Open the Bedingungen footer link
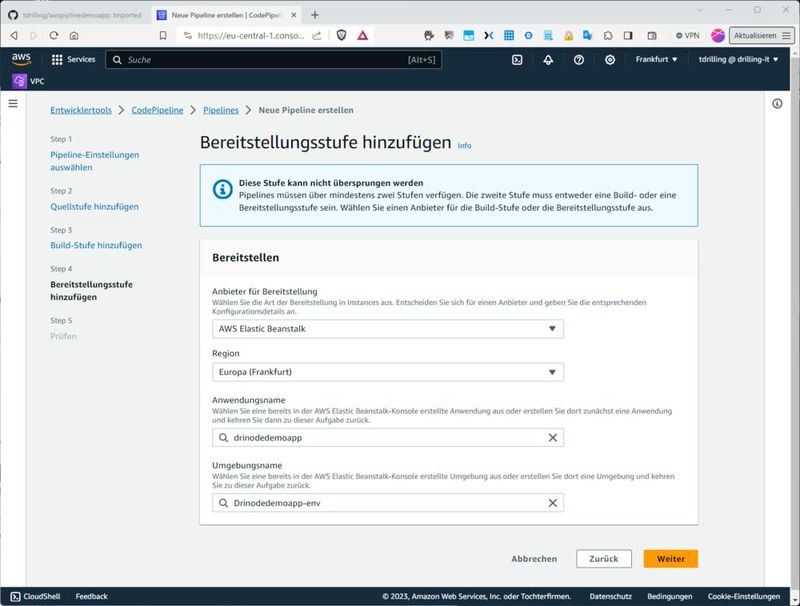 click(669, 596)
